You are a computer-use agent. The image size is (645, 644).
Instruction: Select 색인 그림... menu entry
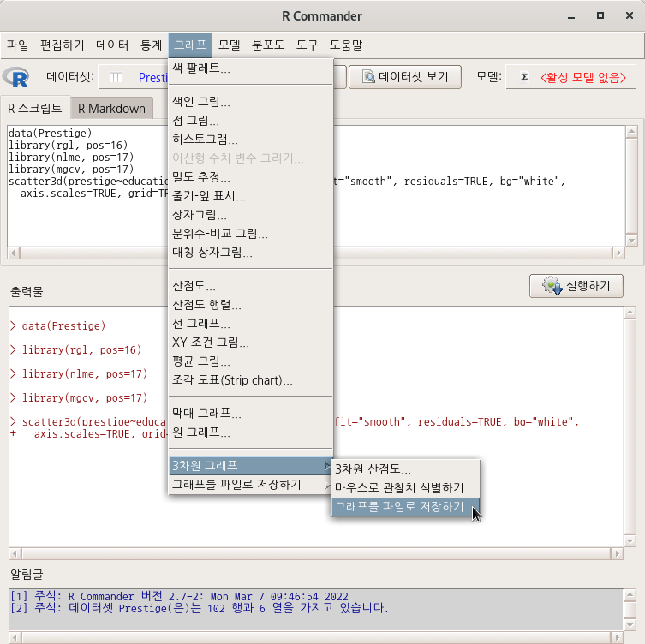[x=250, y=102]
